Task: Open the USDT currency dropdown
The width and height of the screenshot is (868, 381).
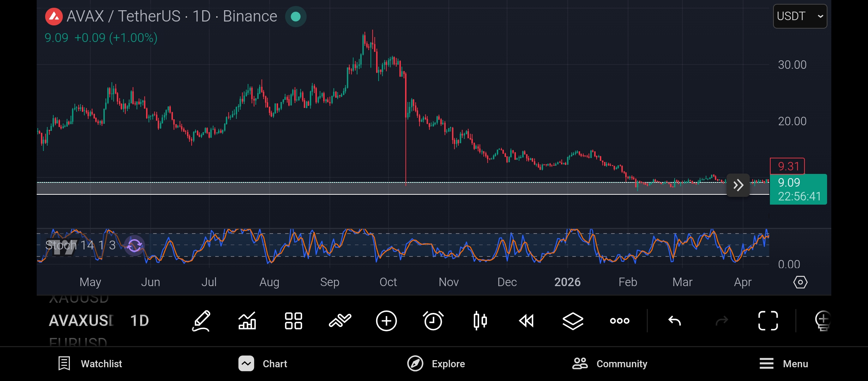Action: pyautogui.click(x=800, y=16)
